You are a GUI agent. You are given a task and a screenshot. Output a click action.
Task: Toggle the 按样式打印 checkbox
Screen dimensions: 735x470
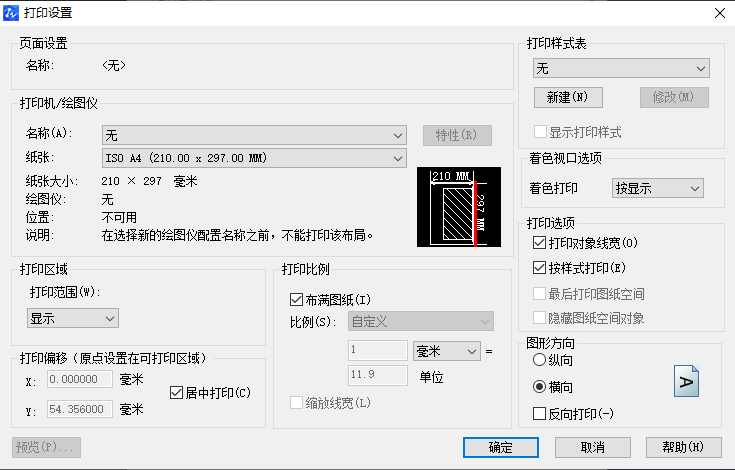click(541, 268)
